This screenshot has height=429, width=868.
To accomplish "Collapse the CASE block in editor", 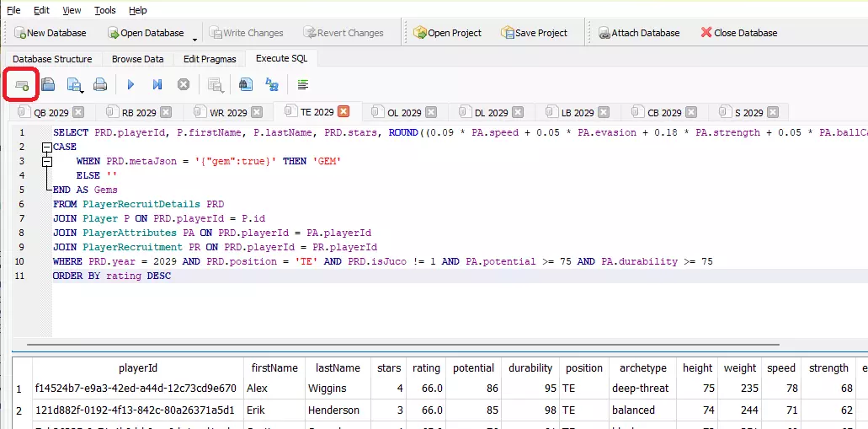I will [x=47, y=147].
